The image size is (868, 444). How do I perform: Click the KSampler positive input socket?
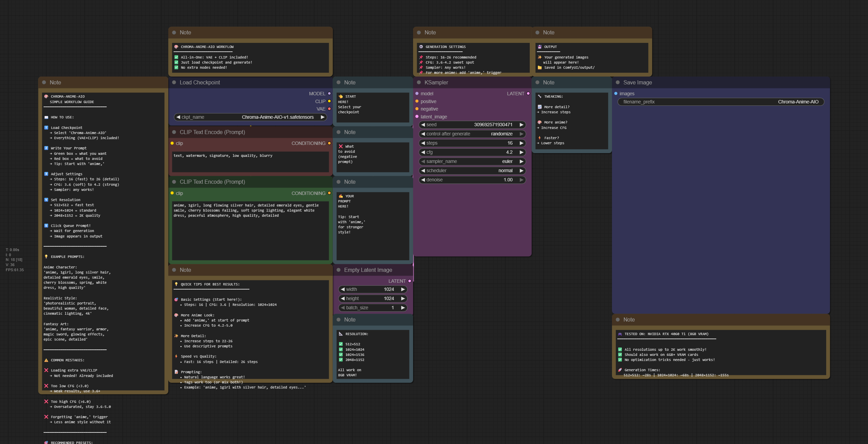(417, 101)
